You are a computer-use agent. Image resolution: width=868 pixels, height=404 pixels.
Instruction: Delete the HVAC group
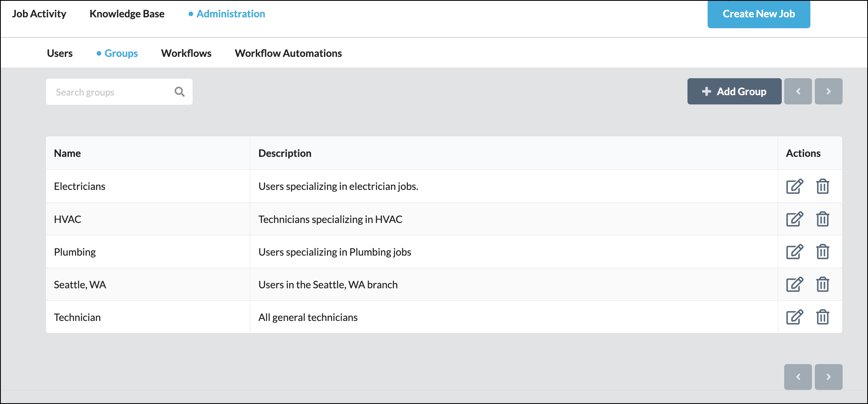pos(822,219)
